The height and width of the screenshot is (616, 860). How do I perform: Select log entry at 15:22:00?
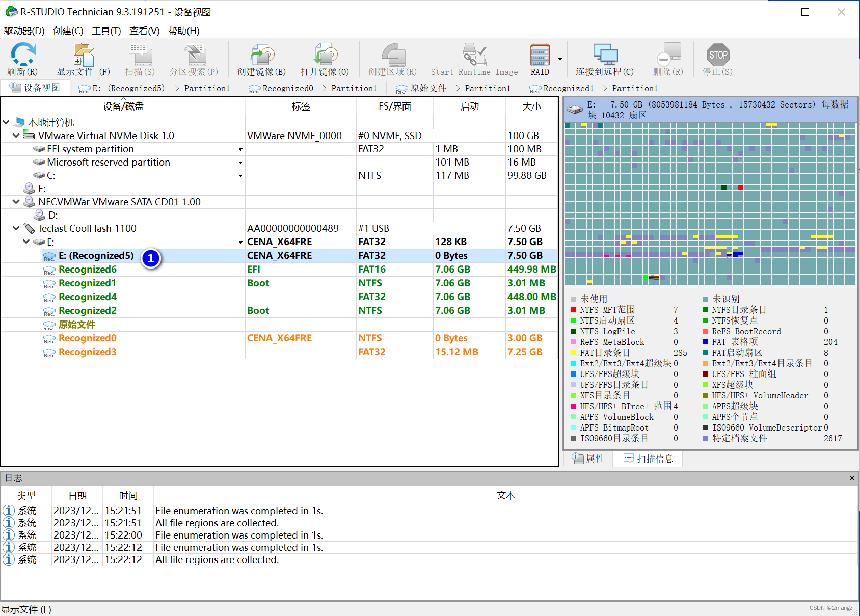[x=429, y=535]
